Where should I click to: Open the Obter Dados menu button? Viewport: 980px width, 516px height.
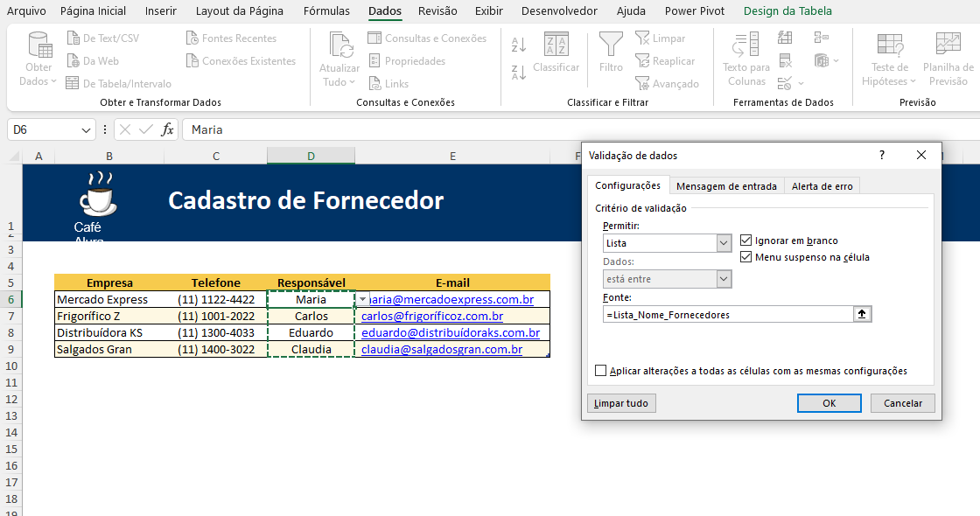pyautogui.click(x=38, y=60)
